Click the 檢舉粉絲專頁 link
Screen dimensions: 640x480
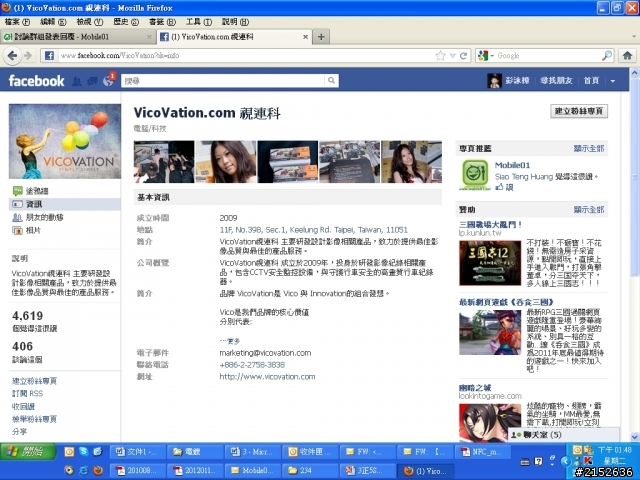tap(34, 419)
